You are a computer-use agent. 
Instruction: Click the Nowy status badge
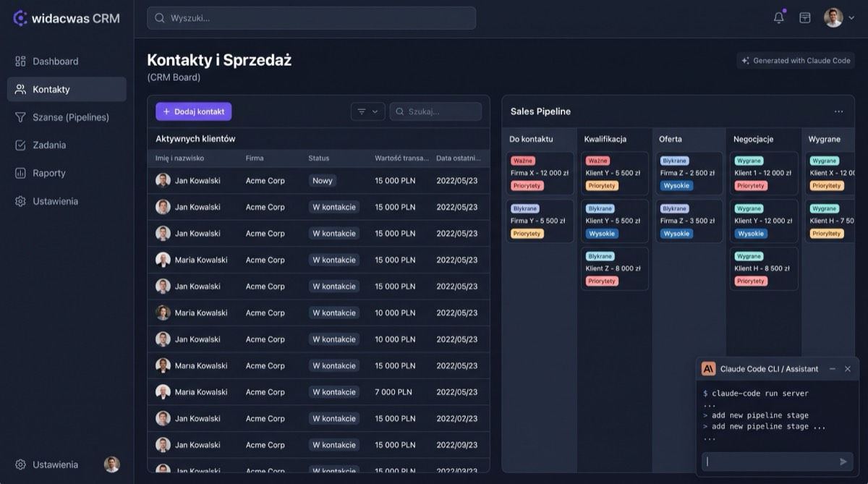pos(323,181)
